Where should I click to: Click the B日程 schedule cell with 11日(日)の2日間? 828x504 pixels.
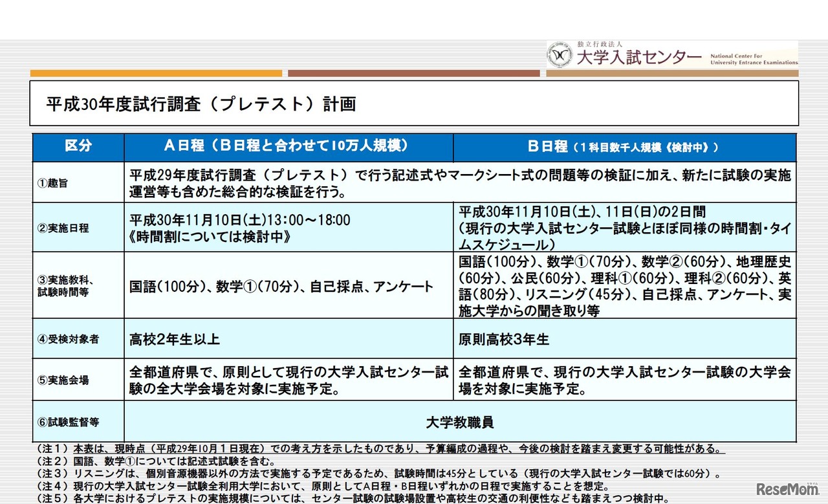click(624, 228)
